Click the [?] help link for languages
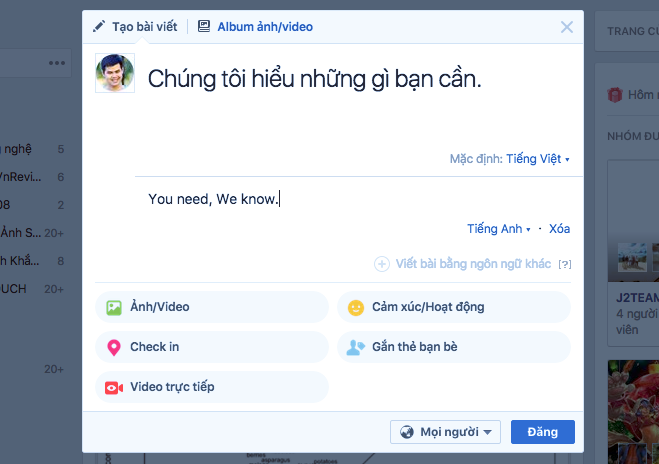Image resolution: width=659 pixels, height=464 pixels. 565,264
